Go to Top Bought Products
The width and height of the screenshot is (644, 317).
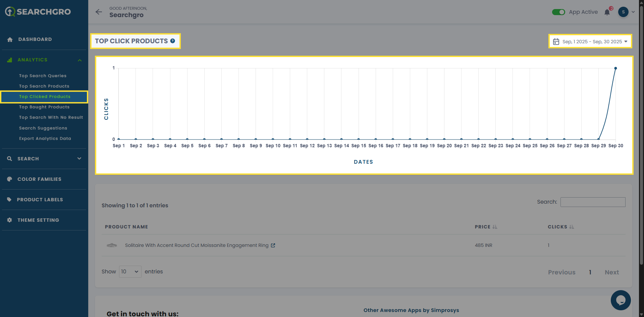(44, 107)
